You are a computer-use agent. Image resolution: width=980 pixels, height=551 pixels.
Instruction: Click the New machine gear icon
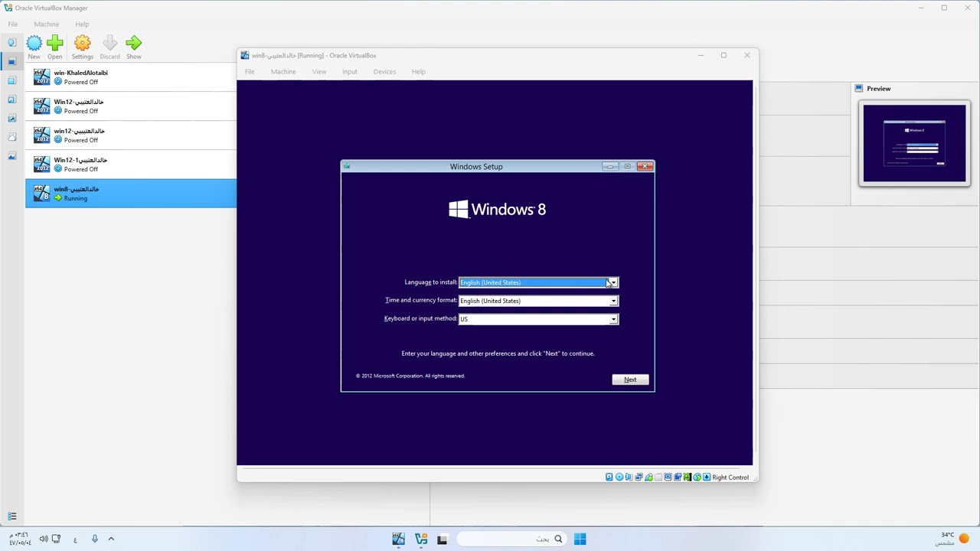(34, 43)
